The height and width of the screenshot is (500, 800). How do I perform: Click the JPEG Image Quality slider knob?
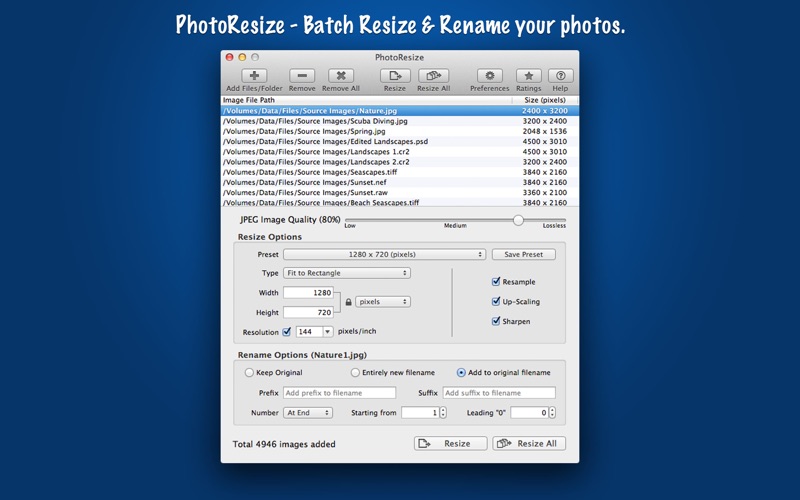click(x=518, y=220)
